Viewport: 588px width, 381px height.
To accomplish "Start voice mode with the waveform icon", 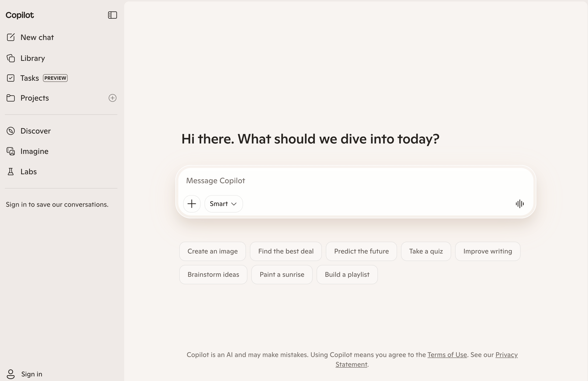I will point(520,204).
